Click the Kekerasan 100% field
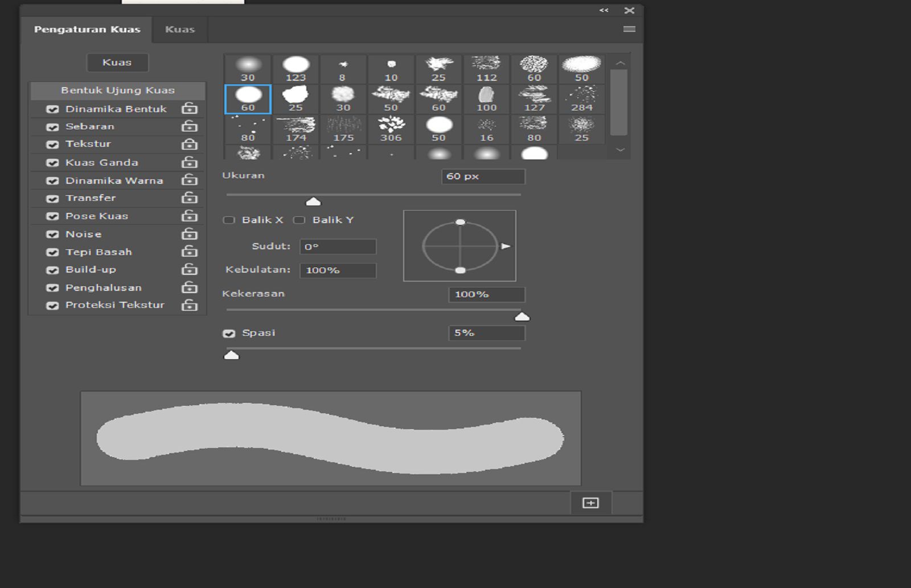 tap(487, 294)
